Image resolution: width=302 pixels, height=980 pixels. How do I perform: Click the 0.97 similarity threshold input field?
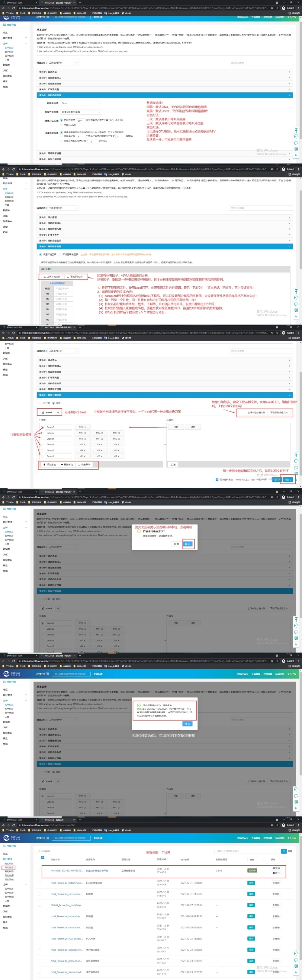click(x=80, y=121)
